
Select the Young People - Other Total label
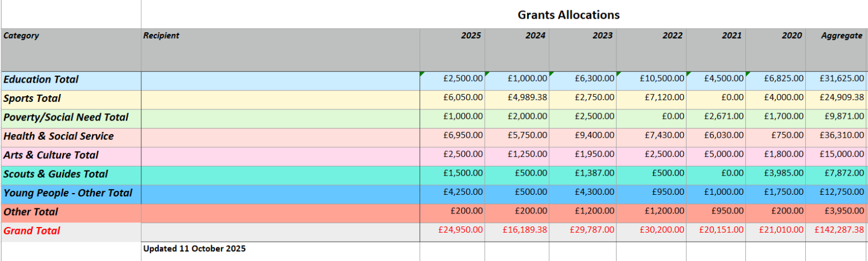pyautogui.click(x=68, y=193)
